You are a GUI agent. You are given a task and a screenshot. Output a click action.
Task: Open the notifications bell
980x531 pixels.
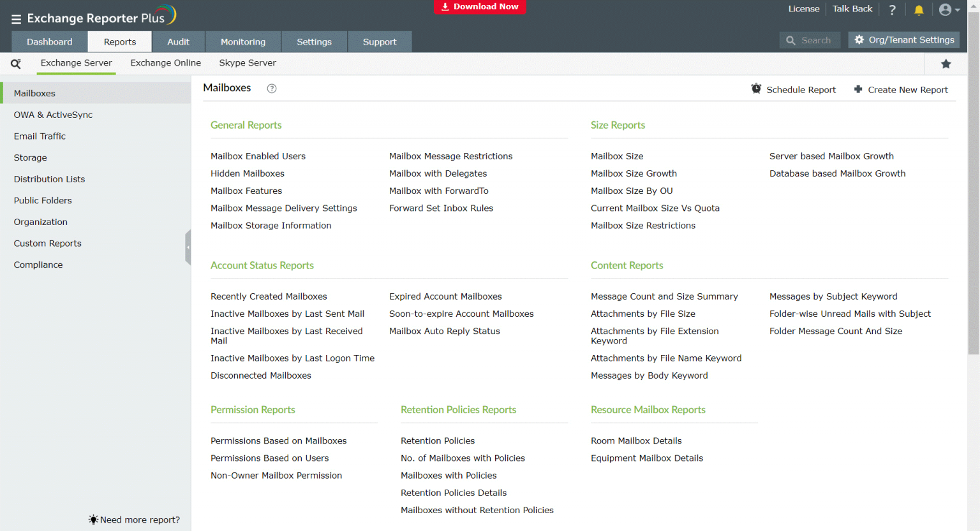919,10
